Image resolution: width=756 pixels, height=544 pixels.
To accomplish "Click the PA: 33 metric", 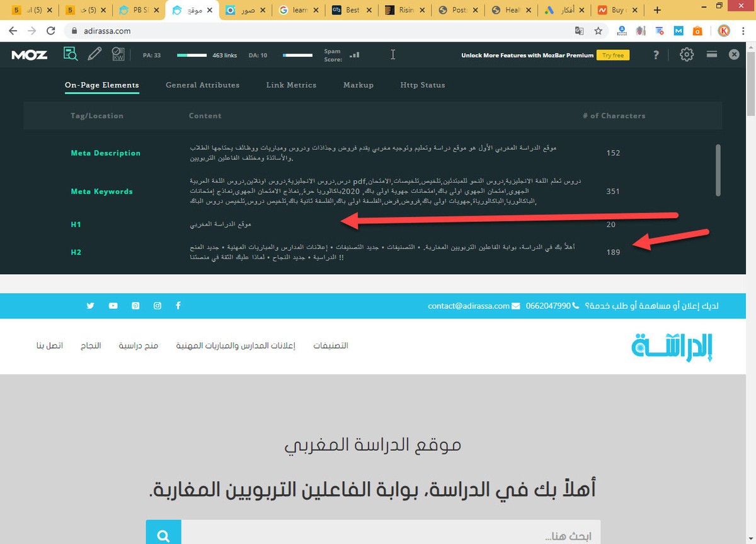I will click(x=152, y=55).
